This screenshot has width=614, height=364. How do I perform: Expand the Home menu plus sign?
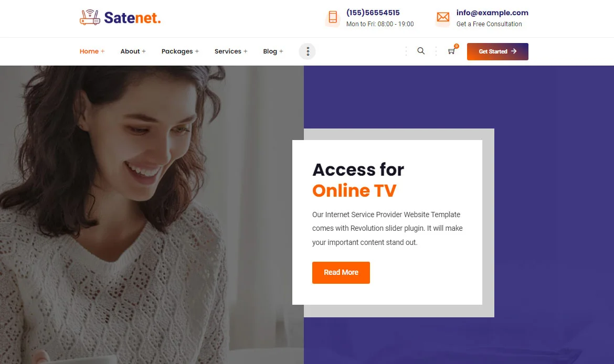(102, 51)
